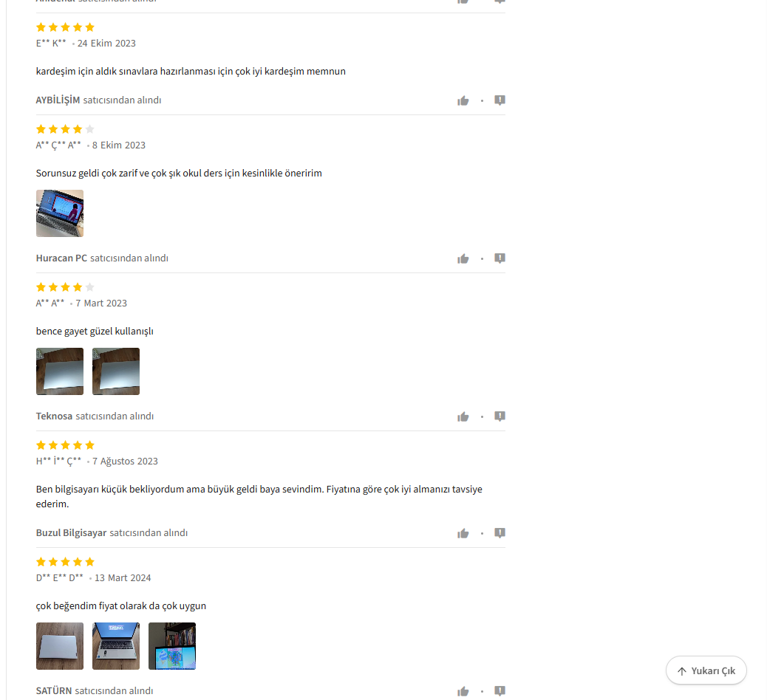Click the Yukarı Çık button
This screenshot has width=767, height=700.
coord(706,670)
